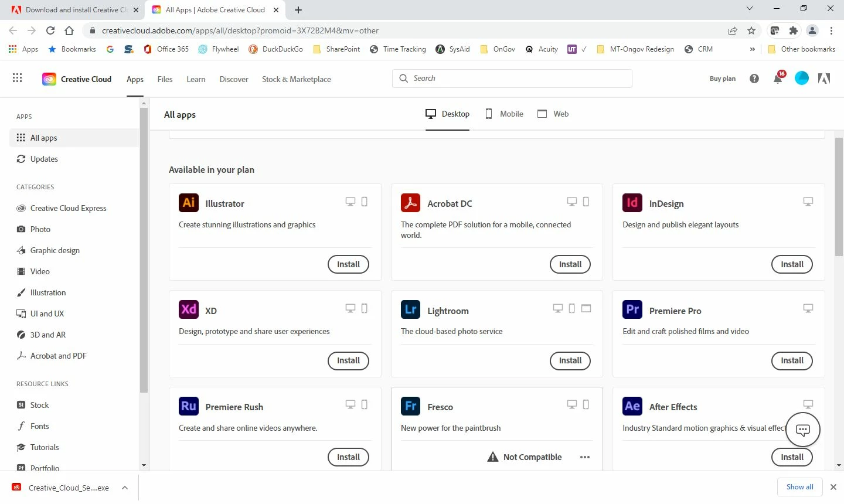Viewport: 844px width, 504px height.
Task: Click the InDesign Id app icon
Action: click(x=632, y=203)
